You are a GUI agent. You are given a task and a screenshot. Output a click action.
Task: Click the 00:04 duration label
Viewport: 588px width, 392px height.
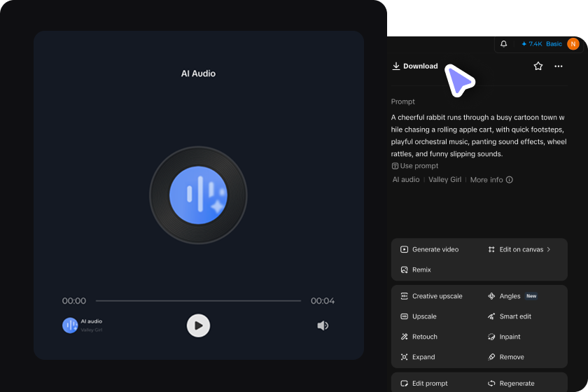pos(323,301)
